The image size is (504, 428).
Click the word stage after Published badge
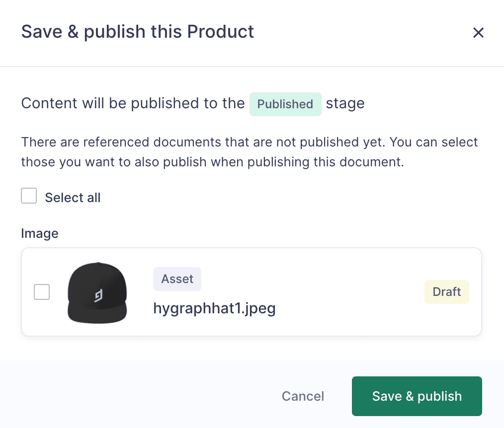point(345,103)
